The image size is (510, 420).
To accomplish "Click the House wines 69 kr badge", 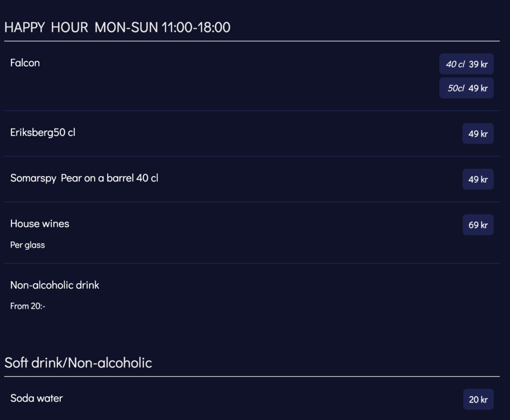I will 478,225.
